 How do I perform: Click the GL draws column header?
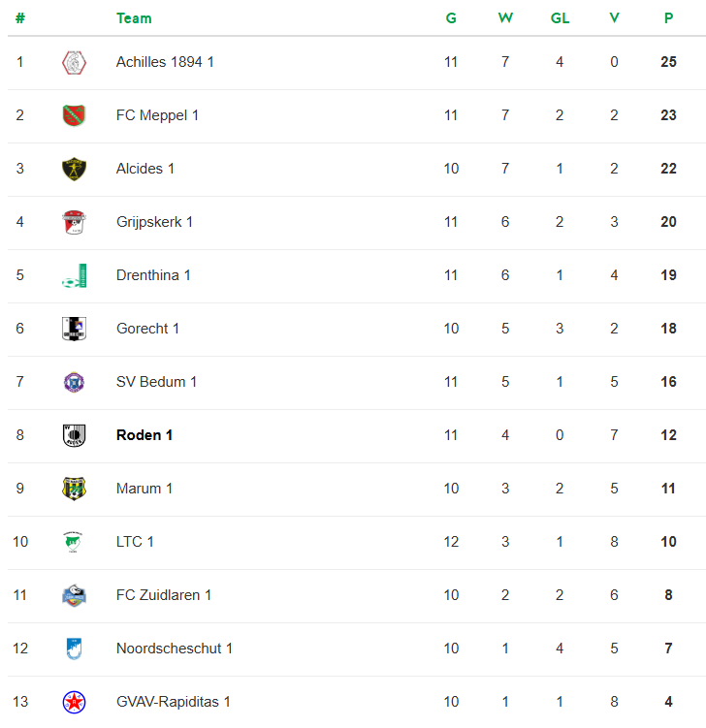coord(560,18)
